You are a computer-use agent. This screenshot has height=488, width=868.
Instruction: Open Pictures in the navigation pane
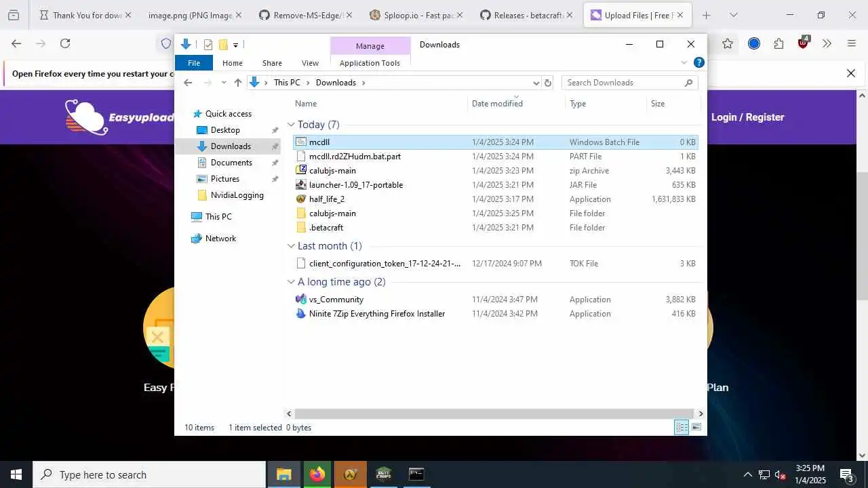pos(224,179)
